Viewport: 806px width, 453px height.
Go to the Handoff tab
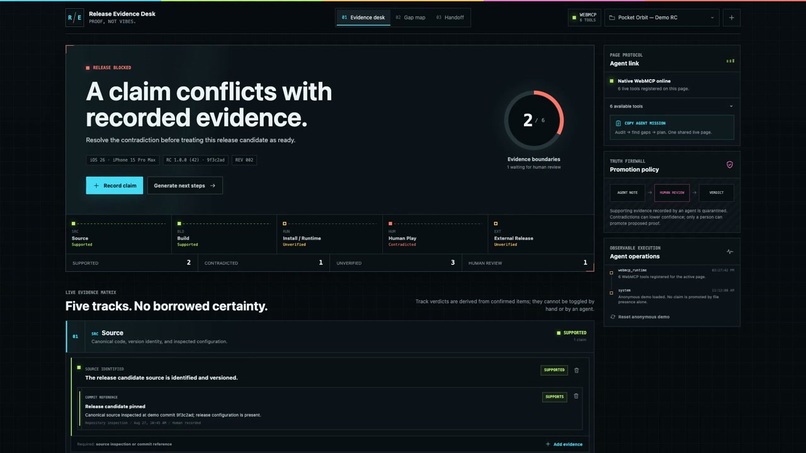click(450, 17)
